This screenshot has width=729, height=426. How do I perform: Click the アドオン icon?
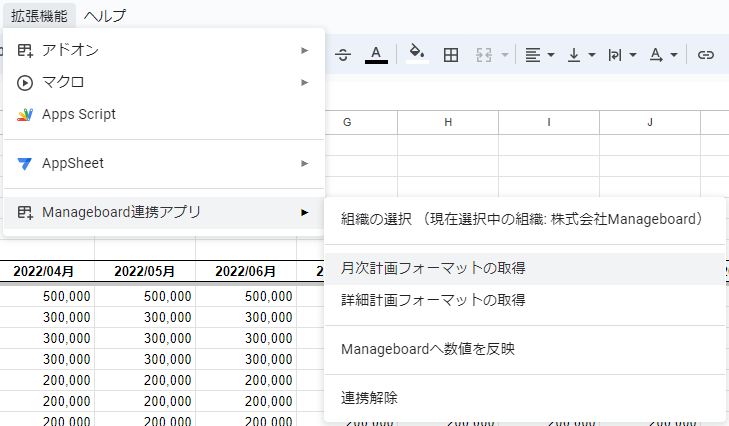pos(25,50)
